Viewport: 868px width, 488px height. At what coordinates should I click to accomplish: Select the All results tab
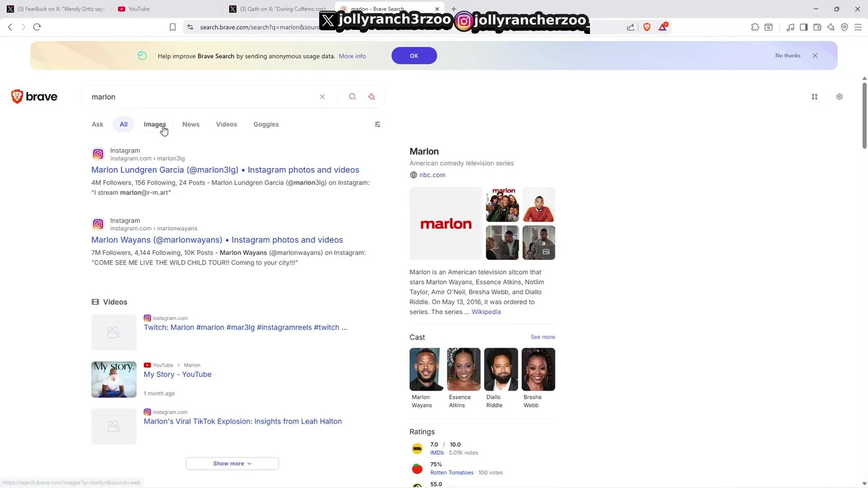tap(123, 124)
